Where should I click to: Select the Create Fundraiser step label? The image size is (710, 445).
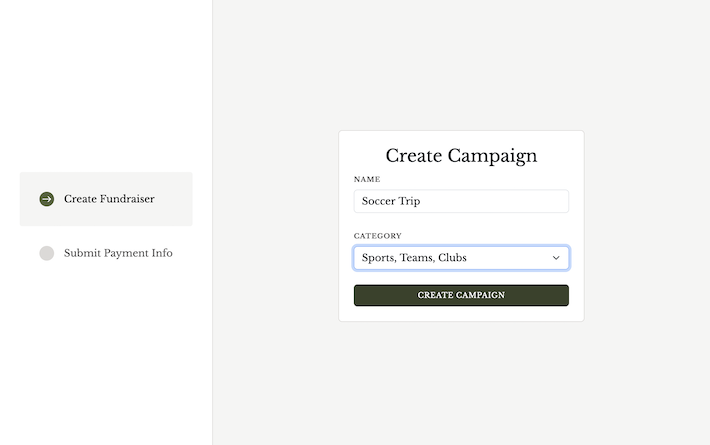[x=108, y=199]
